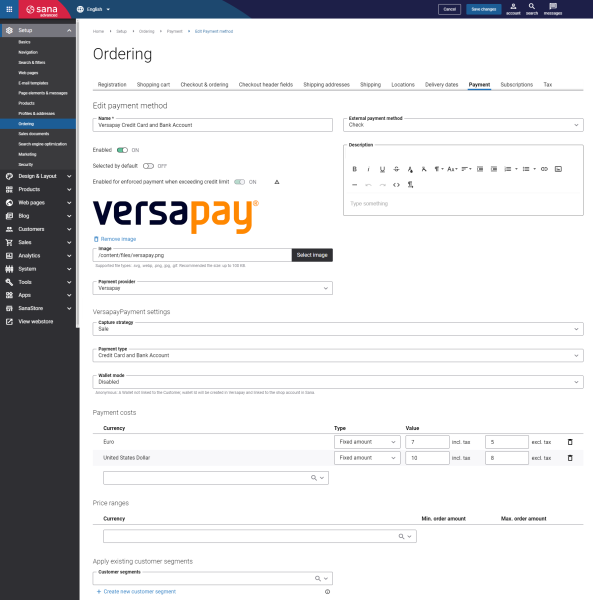Open the apps grid icon at top left

click(9, 9)
